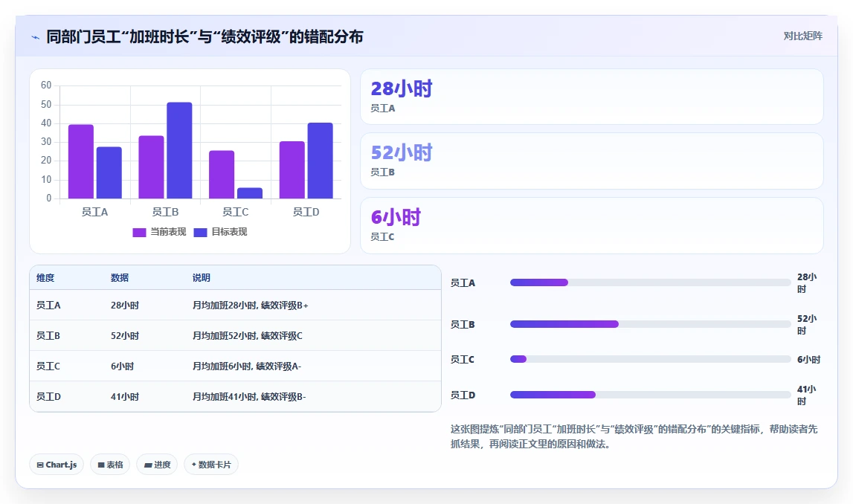Click the purple 当前表现 bar for 员工D
The height and width of the screenshot is (504, 853).
tap(292, 170)
